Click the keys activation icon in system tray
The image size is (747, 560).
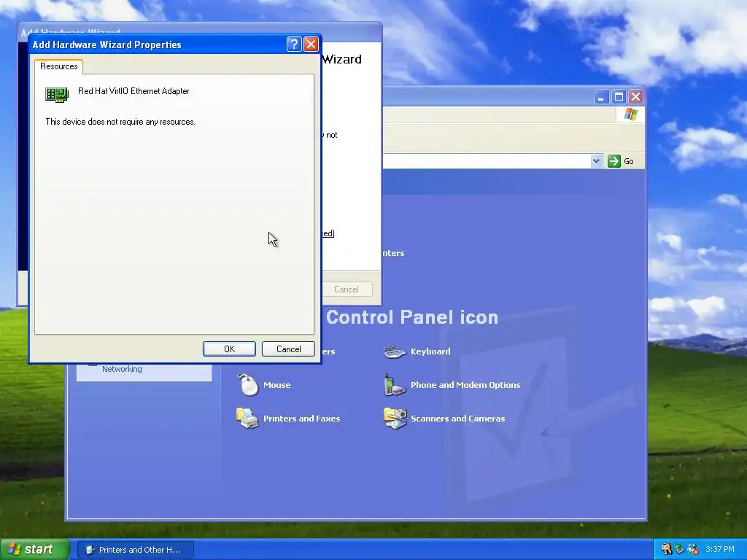tap(667, 550)
